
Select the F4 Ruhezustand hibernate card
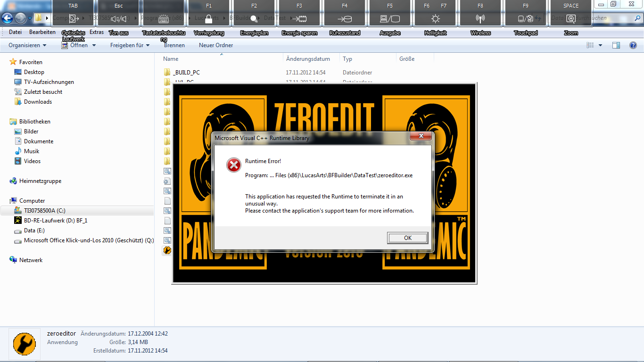coord(345,13)
